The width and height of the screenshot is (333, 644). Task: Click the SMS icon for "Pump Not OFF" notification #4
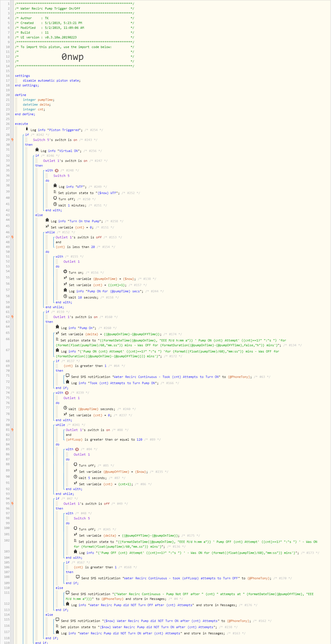(x=68, y=593)
